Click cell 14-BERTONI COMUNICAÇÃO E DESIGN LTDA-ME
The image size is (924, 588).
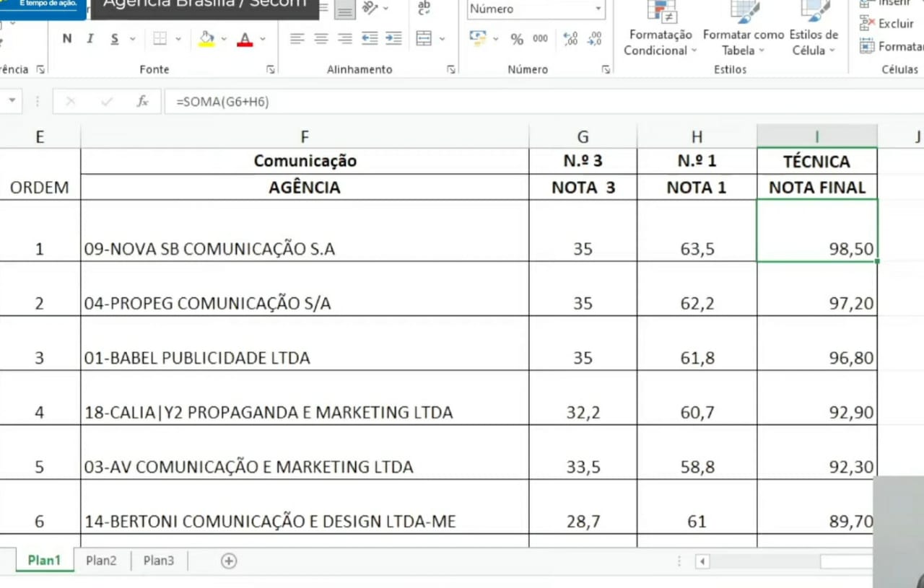305,507
